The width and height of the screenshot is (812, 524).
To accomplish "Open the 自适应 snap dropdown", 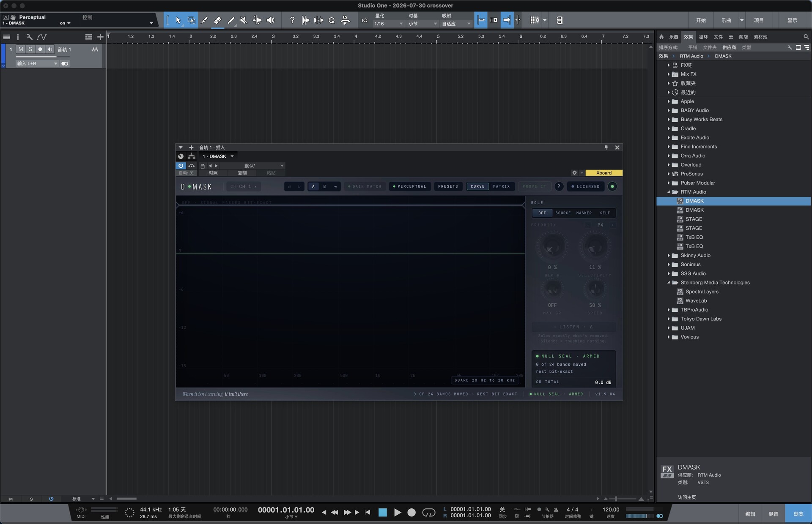I will 456,24.
